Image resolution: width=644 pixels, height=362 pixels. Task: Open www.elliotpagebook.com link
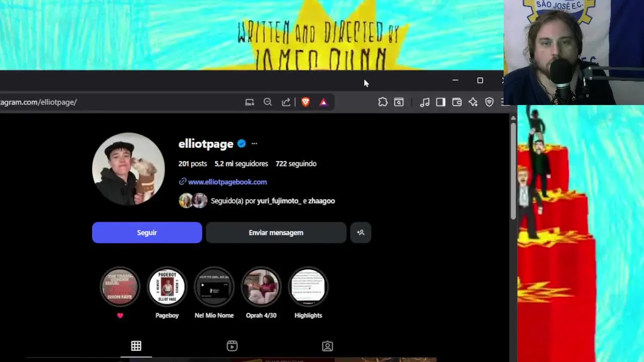227,182
